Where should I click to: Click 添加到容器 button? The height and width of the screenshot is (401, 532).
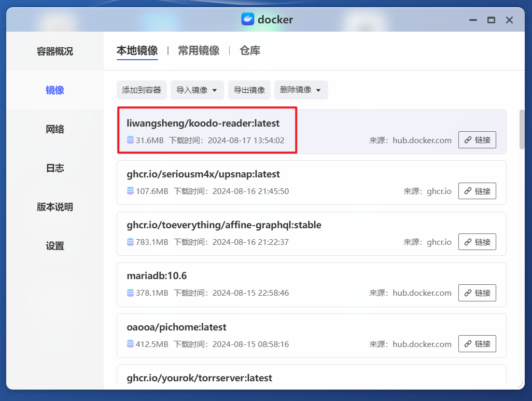point(142,90)
